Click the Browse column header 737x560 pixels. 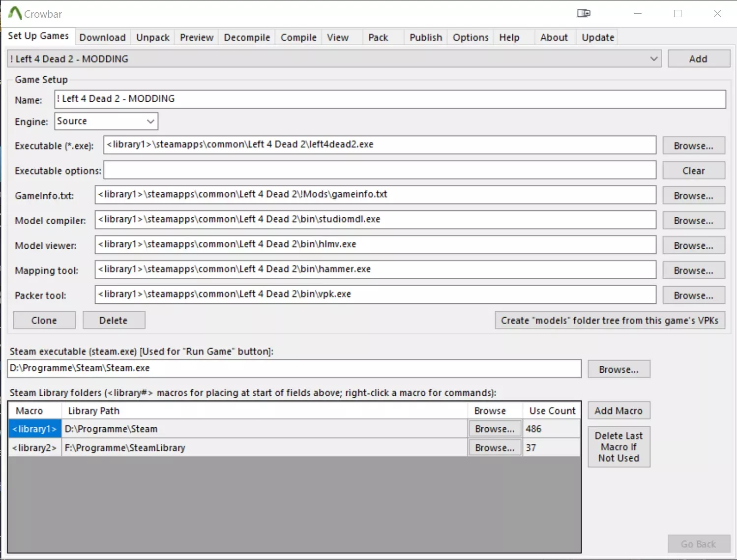495,411
